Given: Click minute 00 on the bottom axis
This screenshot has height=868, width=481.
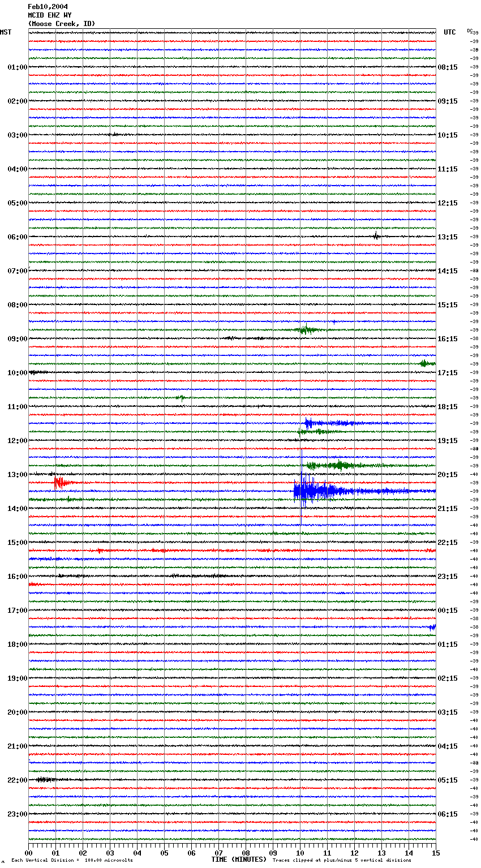Looking at the screenshot, I should tap(28, 853).
